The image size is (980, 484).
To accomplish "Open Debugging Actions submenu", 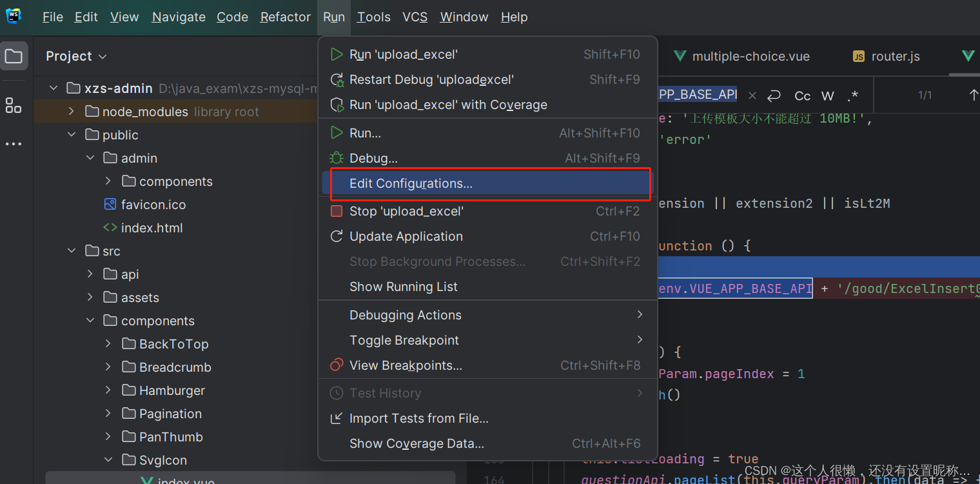I will tap(487, 315).
